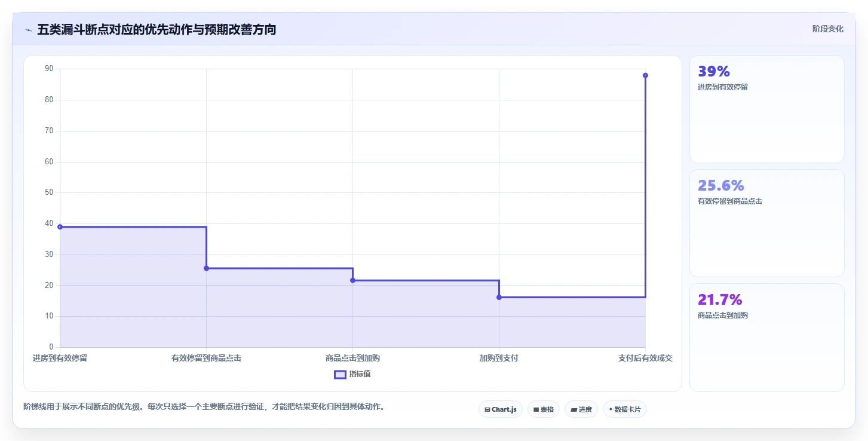Screen dimensions: 868x441
Task: Click the data point at 商品点击到加购
Action: (x=352, y=280)
